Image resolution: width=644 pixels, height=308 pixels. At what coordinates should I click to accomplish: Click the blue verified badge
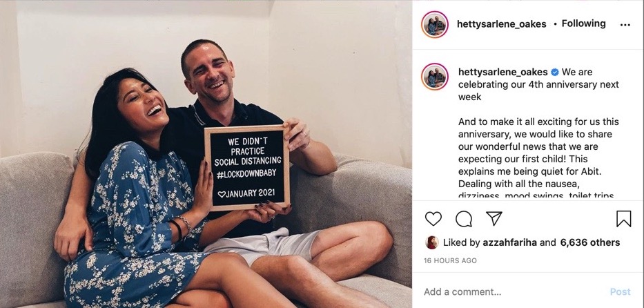coord(554,73)
